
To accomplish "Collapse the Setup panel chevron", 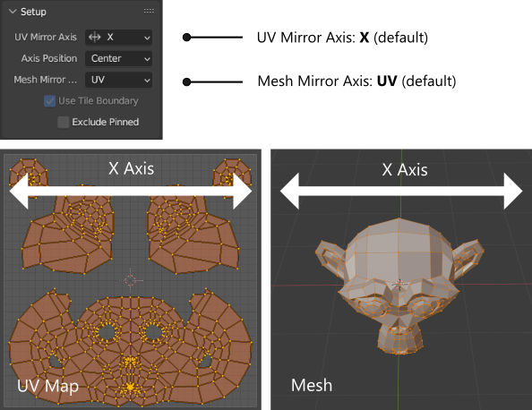I will [13, 12].
